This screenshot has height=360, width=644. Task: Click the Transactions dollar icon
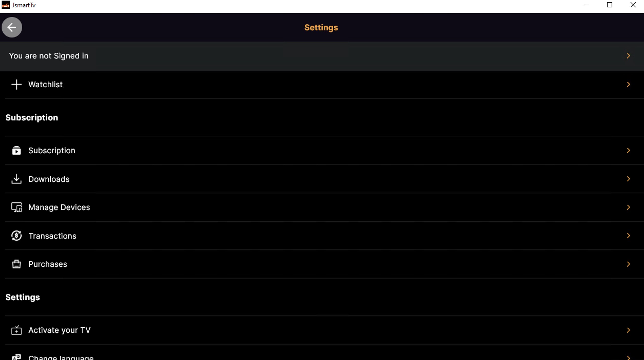click(16, 236)
